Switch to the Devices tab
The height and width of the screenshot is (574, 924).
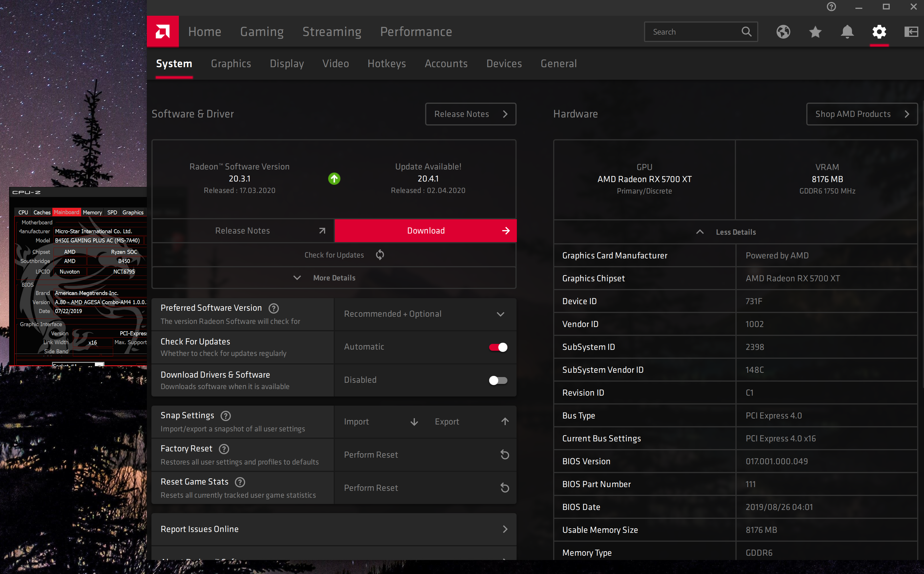pos(504,64)
